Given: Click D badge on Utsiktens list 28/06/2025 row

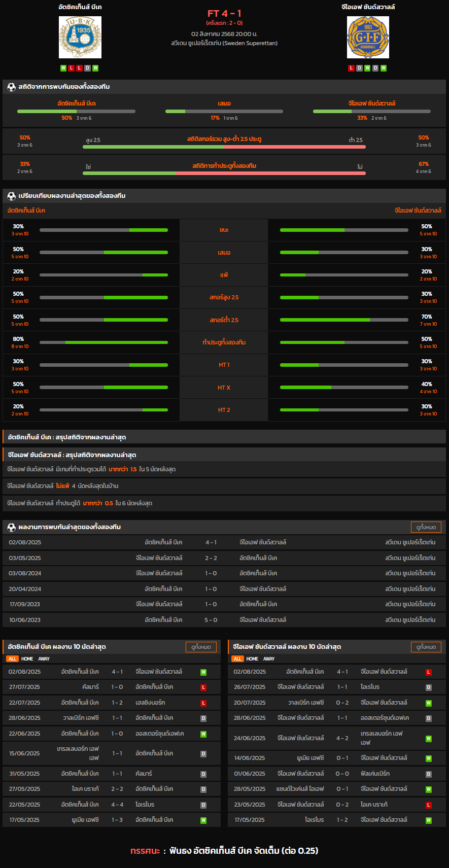Looking at the screenshot, I should coord(203,718).
